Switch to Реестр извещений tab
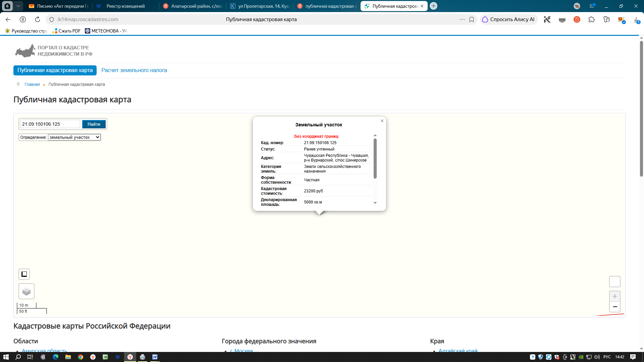Screen dimensions: 644x362 click(125, 6)
